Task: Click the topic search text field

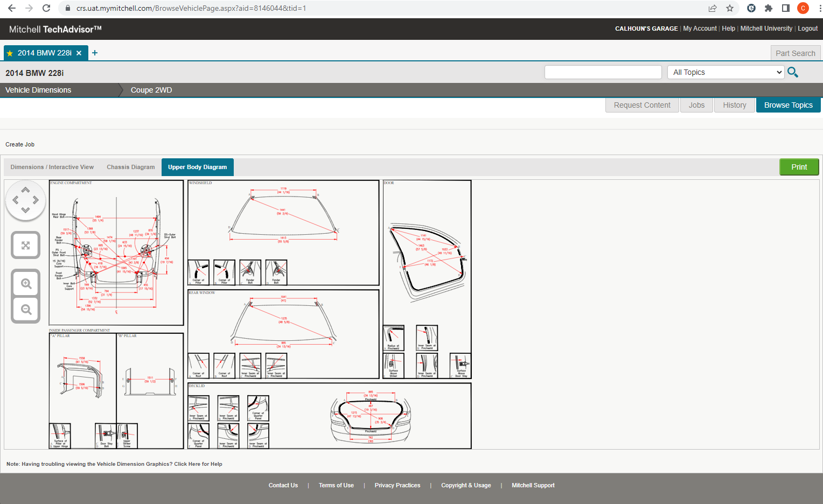Action: tap(603, 72)
